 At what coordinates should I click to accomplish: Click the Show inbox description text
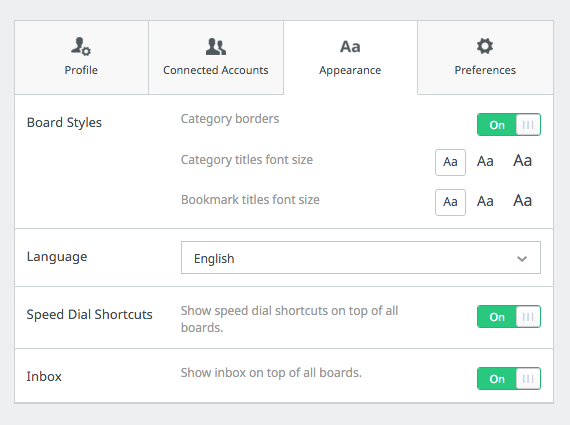pyautogui.click(x=271, y=373)
